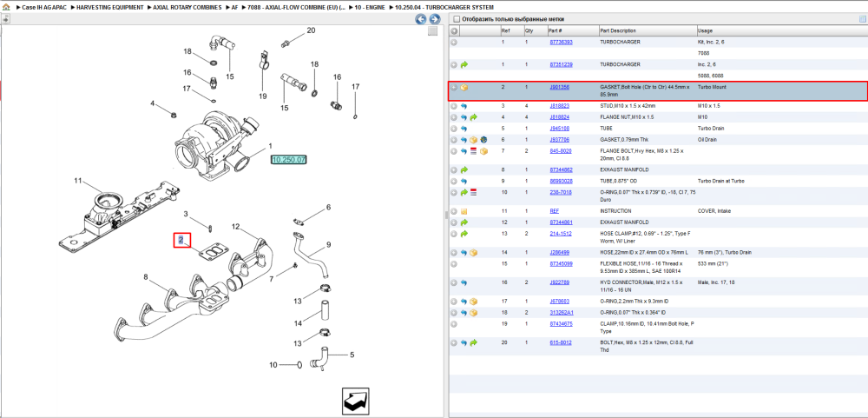Go to previous diagram with left arrow
The height and width of the screenshot is (418, 868).
coord(421,19)
